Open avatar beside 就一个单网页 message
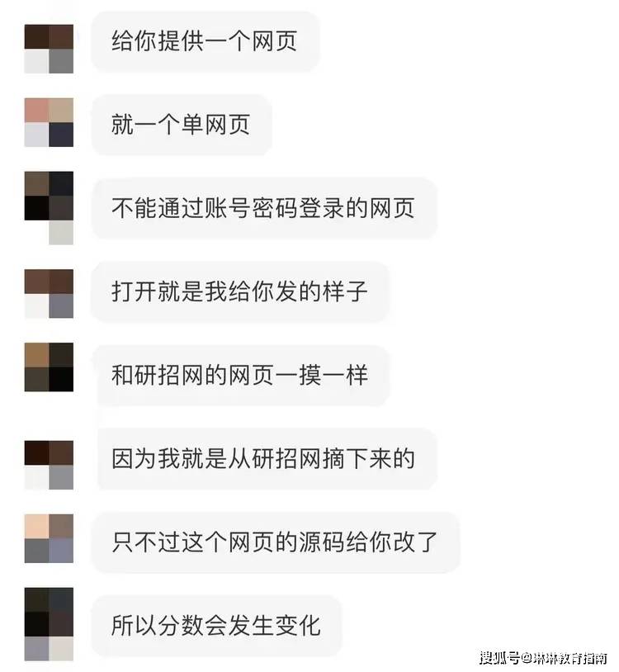 [x=49, y=122]
